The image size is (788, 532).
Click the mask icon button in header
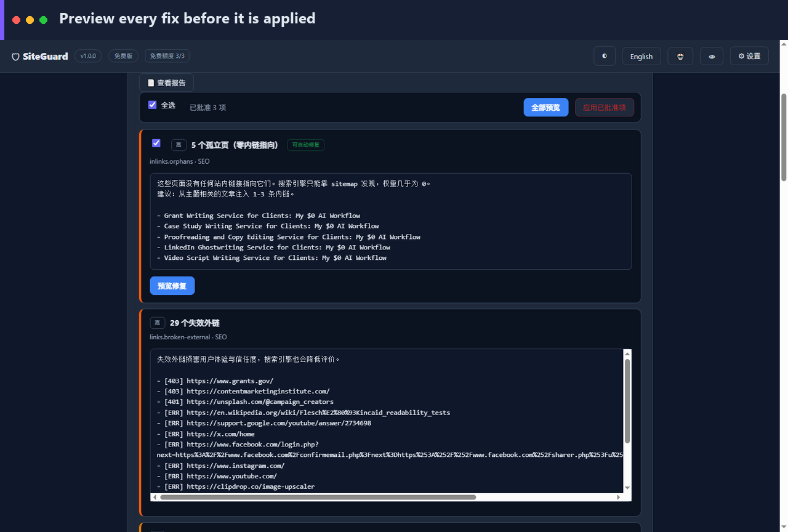[x=680, y=56]
